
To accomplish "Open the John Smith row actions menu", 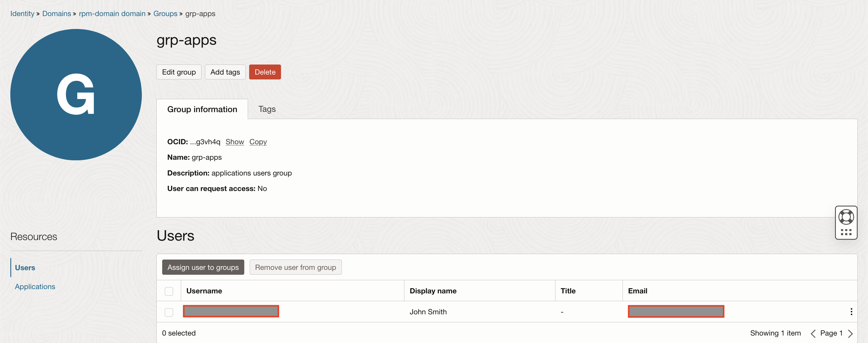I will point(851,312).
